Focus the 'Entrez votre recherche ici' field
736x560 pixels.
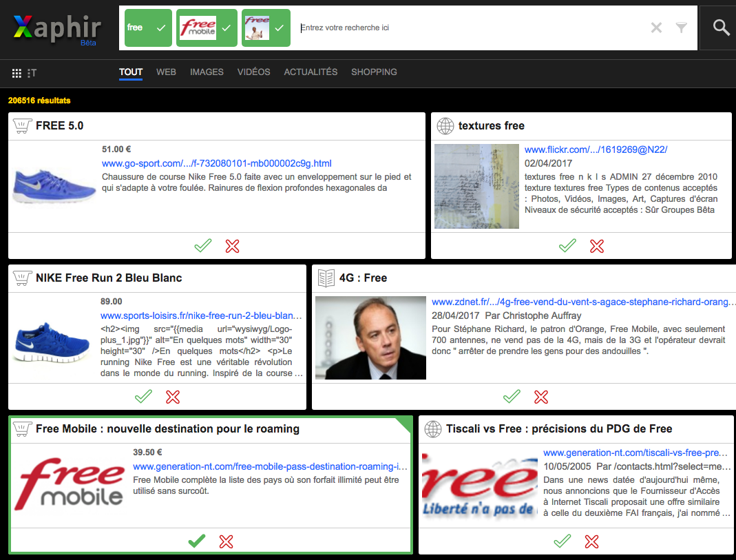[x=472, y=28]
